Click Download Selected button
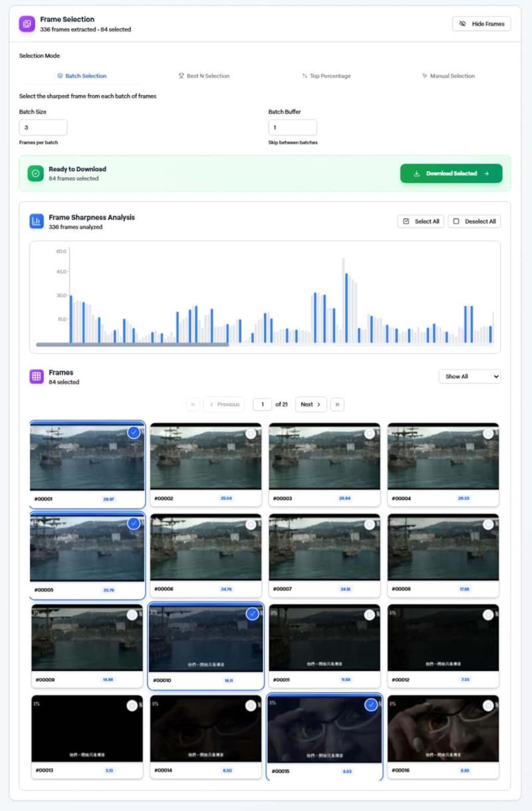Screen dimensions: 532x811 (451, 174)
